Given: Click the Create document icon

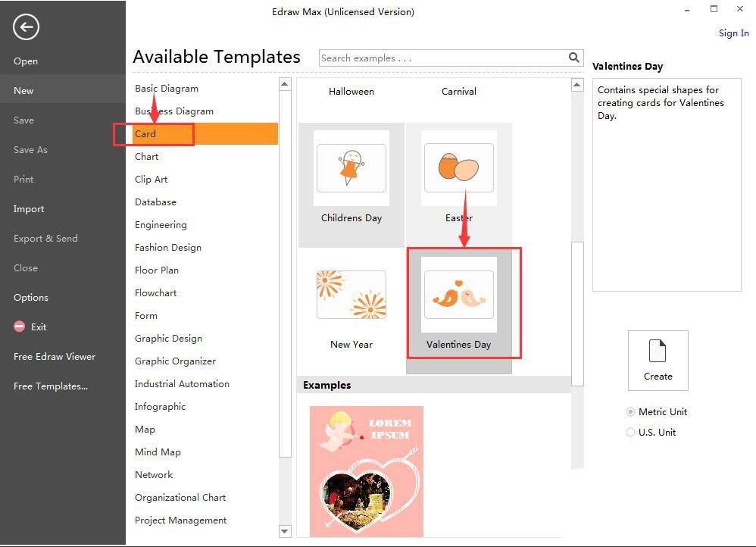Looking at the screenshot, I should click(x=658, y=352).
